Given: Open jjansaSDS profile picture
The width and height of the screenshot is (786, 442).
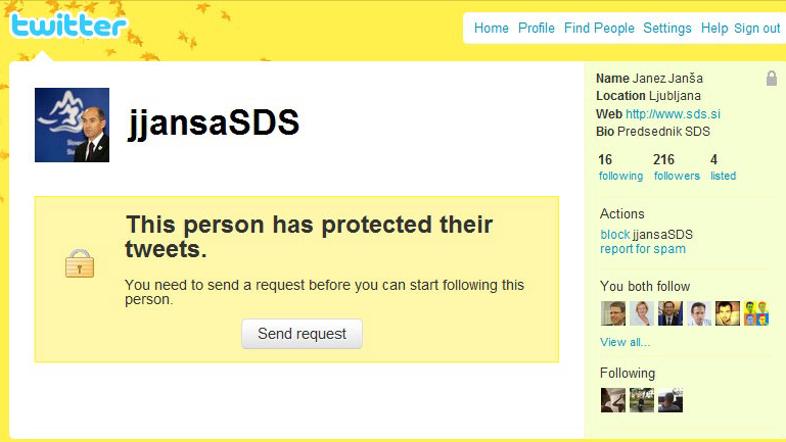Looking at the screenshot, I should [x=72, y=125].
